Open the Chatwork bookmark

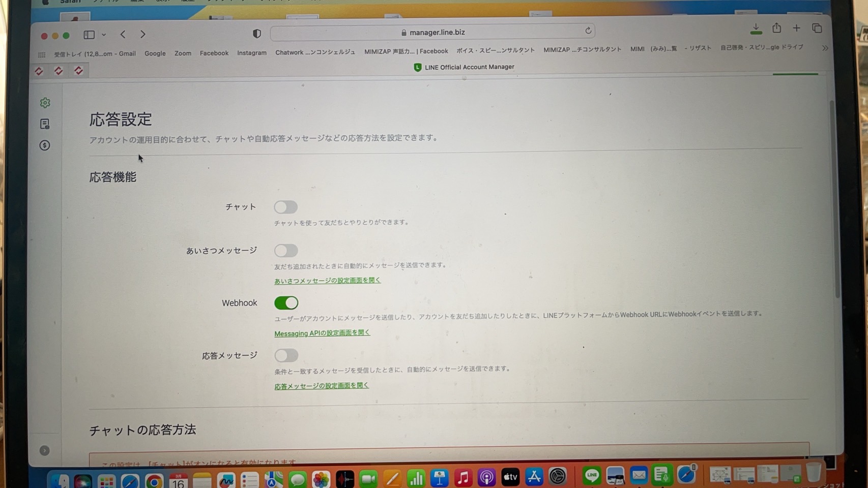coord(315,52)
